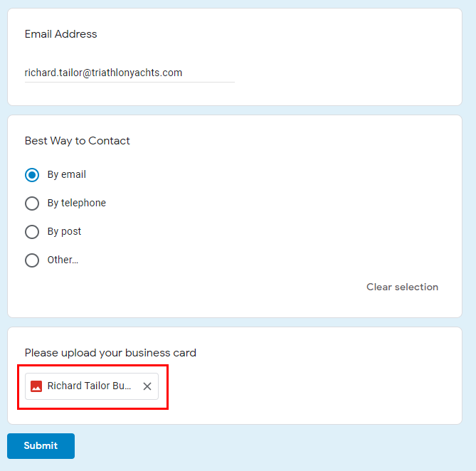The image size is (476, 471).
Task: Click the By email label text
Action: coord(66,174)
